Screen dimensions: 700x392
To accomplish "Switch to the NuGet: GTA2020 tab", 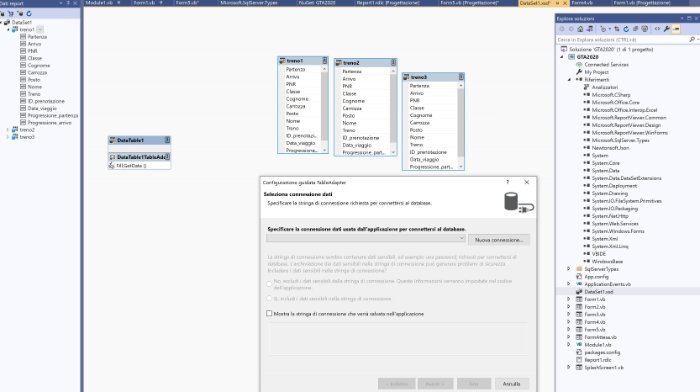I will tap(317, 3).
